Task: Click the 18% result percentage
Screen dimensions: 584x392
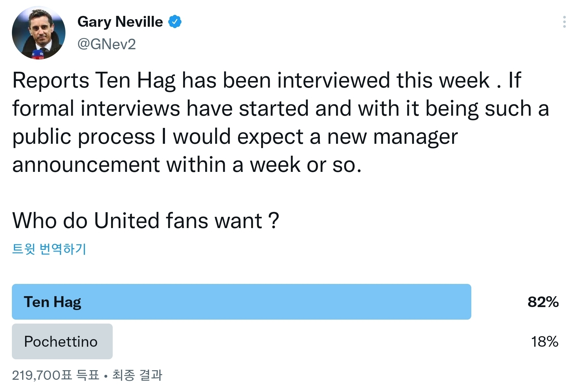Action: coord(544,341)
